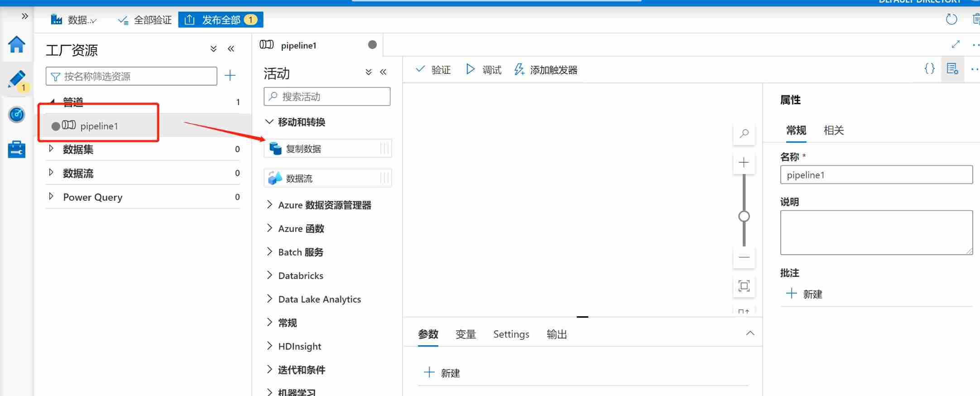Select the 常规 properties tab
Viewport: 980px width, 396px height.
click(796, 130)
